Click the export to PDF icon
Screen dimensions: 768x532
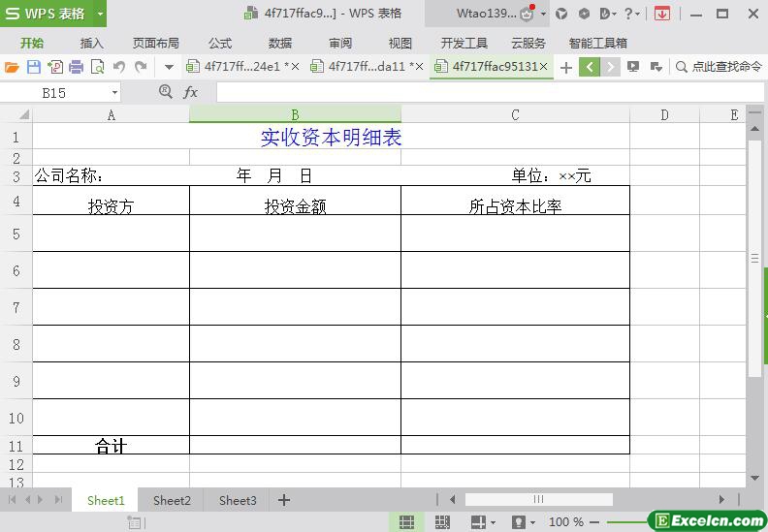click(55, 67)
